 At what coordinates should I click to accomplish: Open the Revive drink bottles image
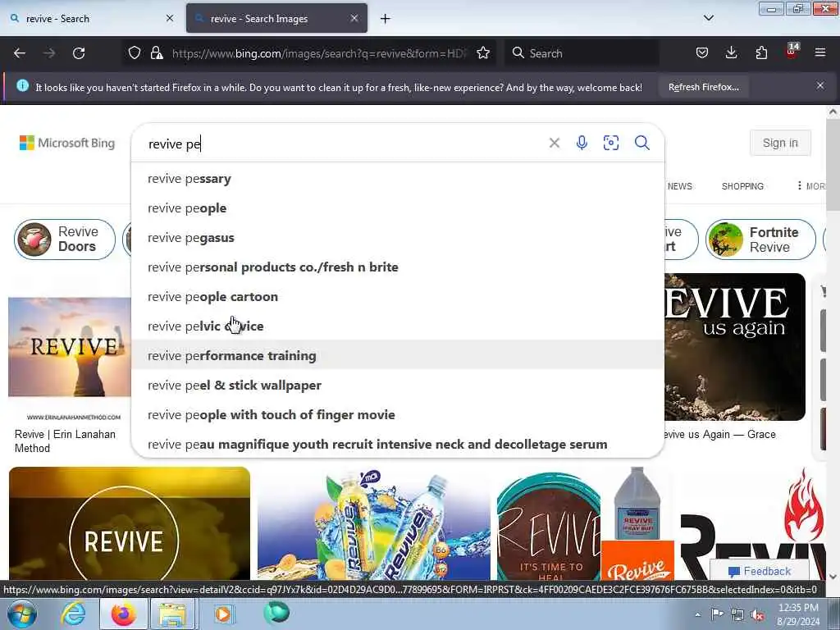point(374,523)
